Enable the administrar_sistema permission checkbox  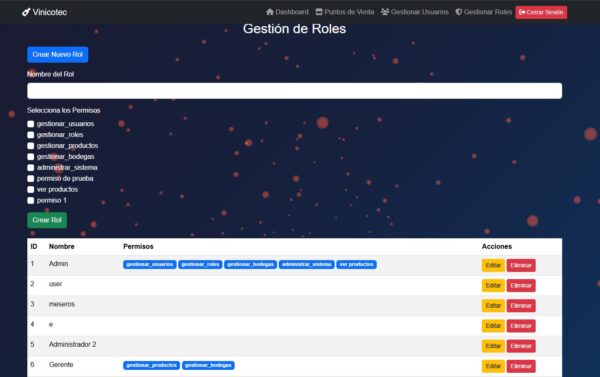[x=31, y=168]
